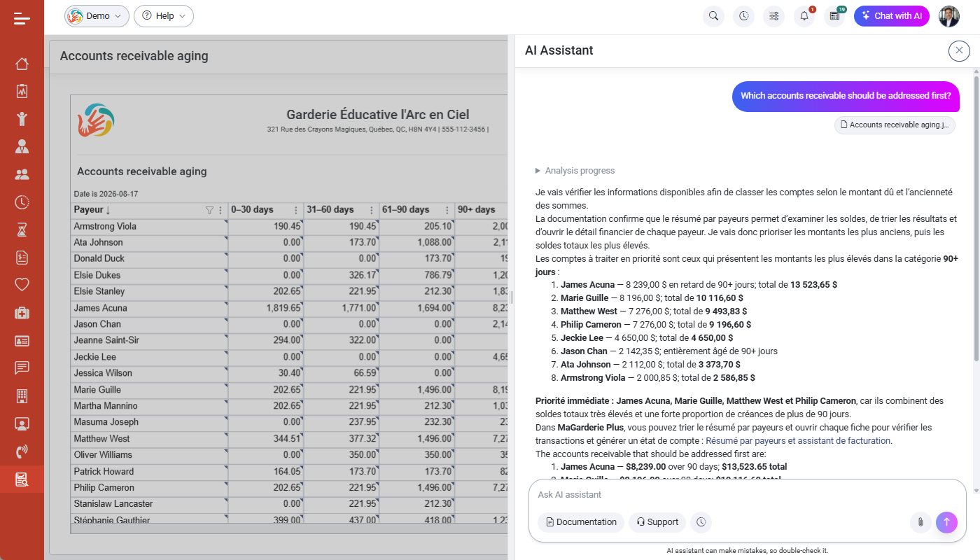The width and height of the screenshot is (980, 560).
Task: Open the user profile avatar
Action: pyautogui.click(x=949, y=16)
